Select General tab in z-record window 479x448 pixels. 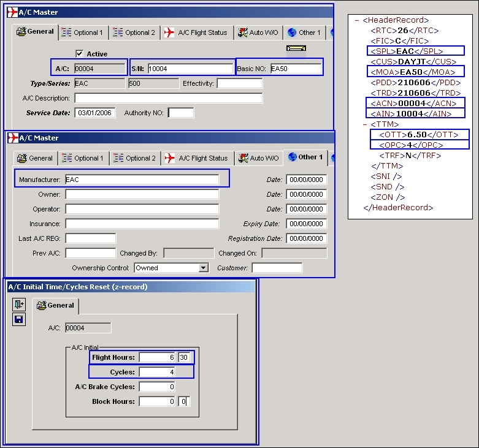[x=55, y=305]
